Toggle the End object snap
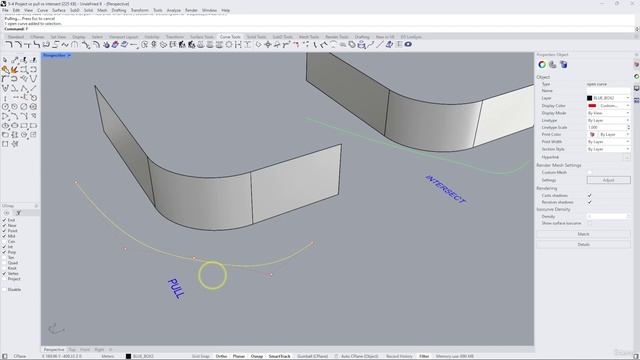 point(4,220)
